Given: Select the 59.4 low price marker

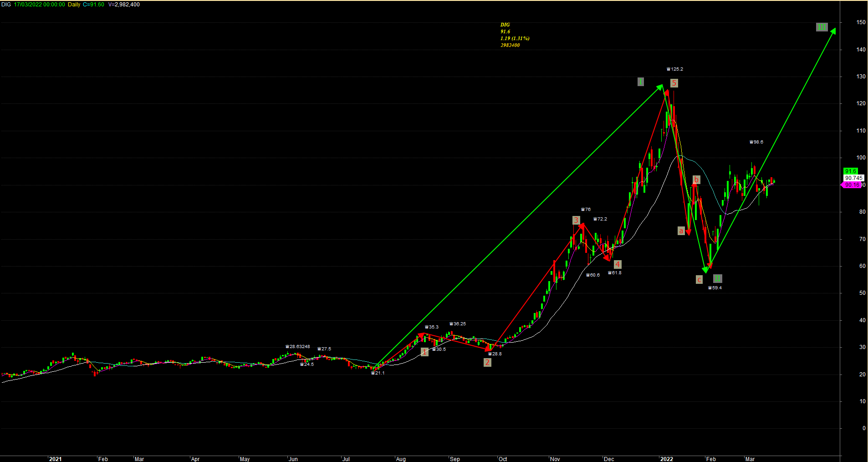Looking at the screenshot, I should (x=715, y=288).
